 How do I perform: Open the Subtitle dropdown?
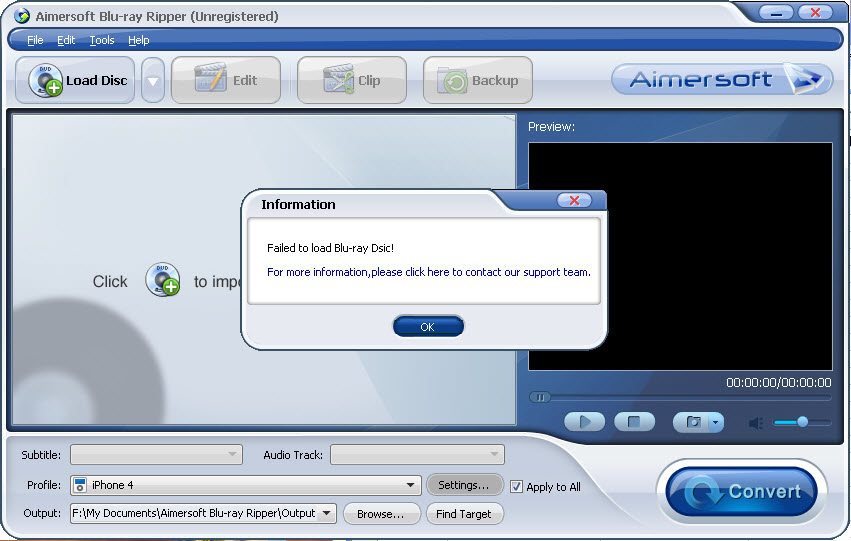pyautogui.click(x=156, y=455)
